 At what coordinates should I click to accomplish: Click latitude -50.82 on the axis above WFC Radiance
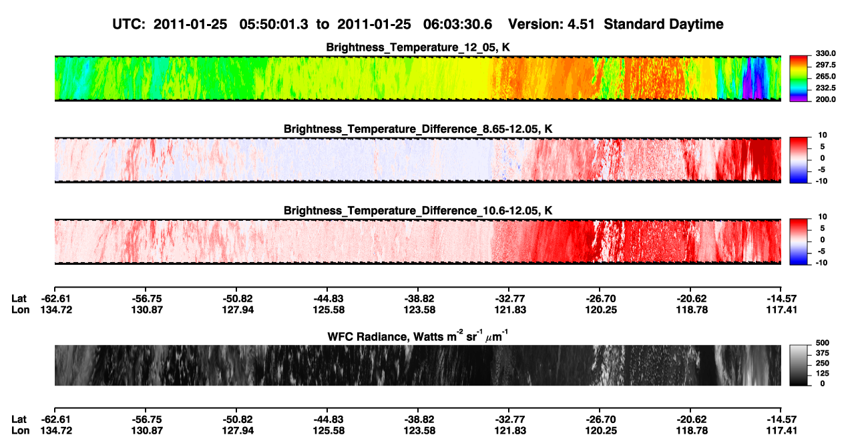pyautogui.click(x=236, y=298)
